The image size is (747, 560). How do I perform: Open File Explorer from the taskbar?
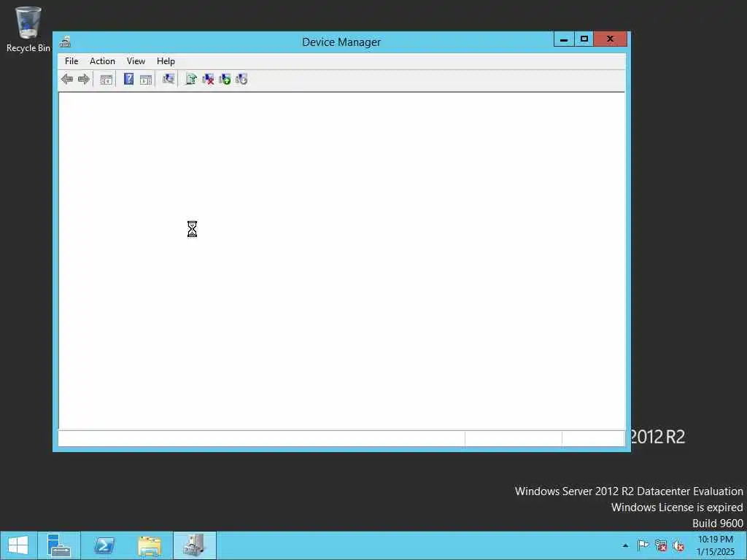click(x=149, y=545)
